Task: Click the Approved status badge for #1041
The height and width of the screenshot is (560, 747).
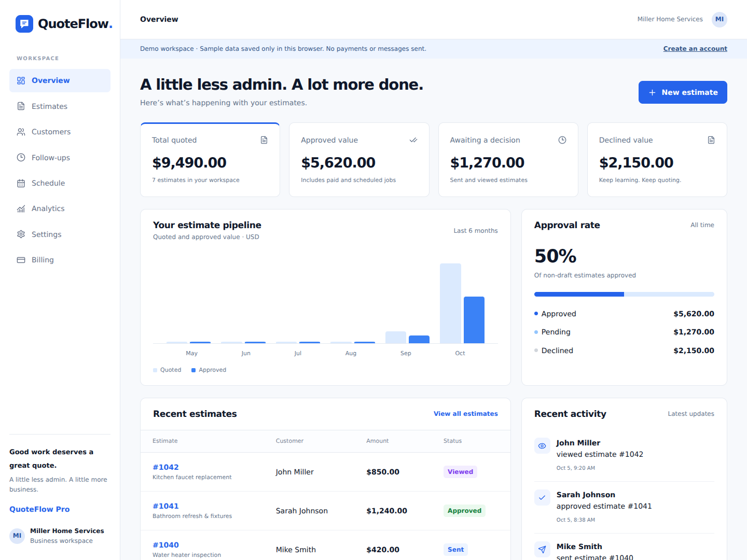Action: (x=464, y=511)
